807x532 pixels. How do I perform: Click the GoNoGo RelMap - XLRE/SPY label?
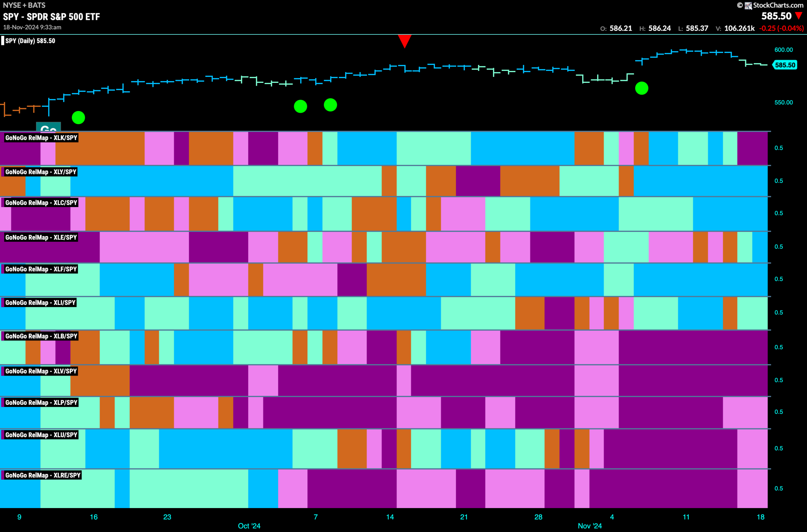click(x=43, y=475)
